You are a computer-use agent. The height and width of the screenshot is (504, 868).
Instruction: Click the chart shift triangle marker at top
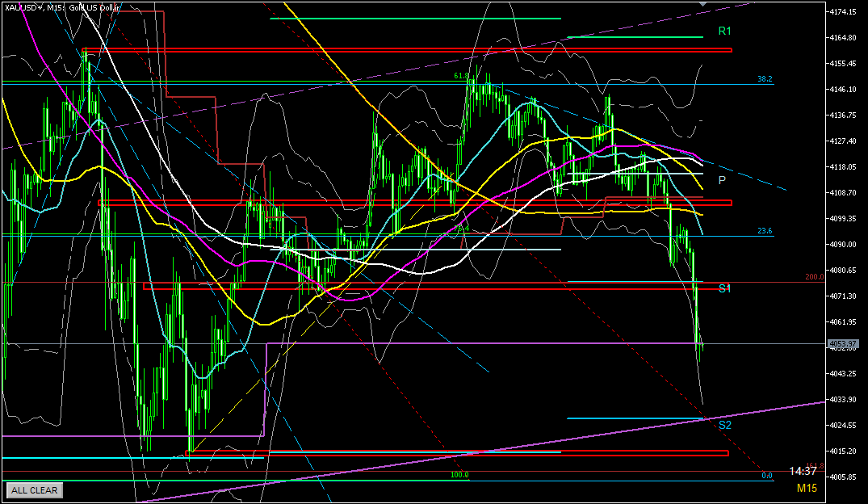click(702, 5)
